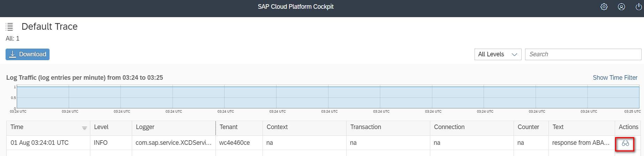Click the Download button
This screenshot has width=644, height=156.
click(x=28, y=54)
